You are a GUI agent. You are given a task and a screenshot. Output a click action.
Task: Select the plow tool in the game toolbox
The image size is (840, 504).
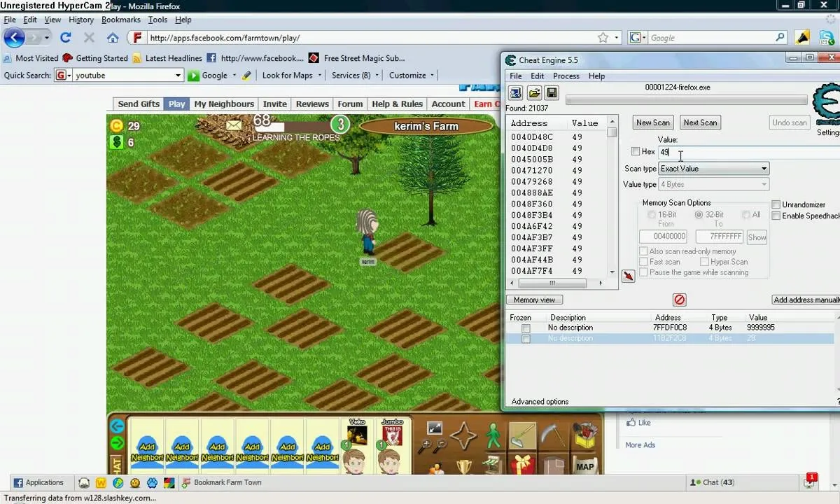pyautogui.click(x=522, y=436)
